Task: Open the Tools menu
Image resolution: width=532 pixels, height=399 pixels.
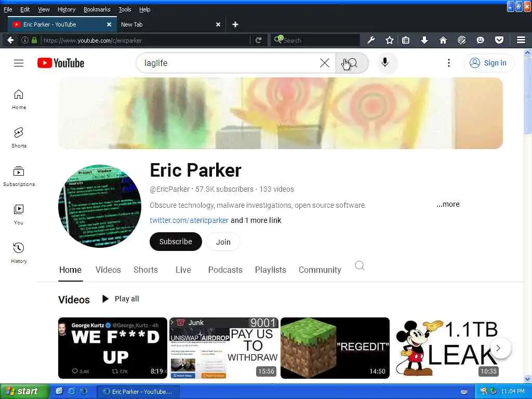Action: point(125,9)
